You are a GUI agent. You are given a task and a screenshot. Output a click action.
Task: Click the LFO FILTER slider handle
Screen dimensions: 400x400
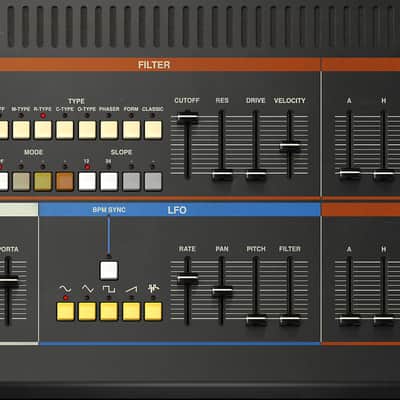[290, 320]
